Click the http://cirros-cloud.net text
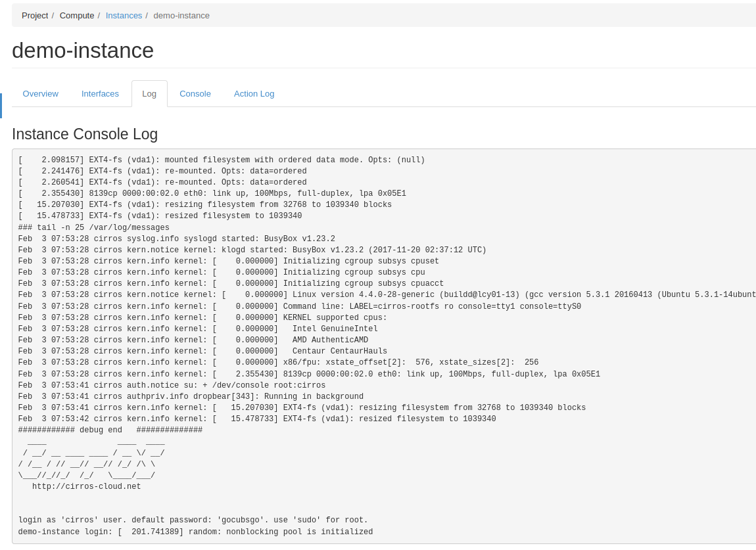The image size is (756, 550). 87,486
